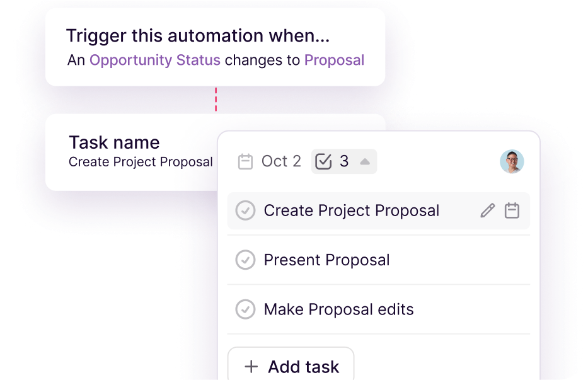
Task: Click the completion circle icon on Make Proposal edits
Action: [245, 309]
